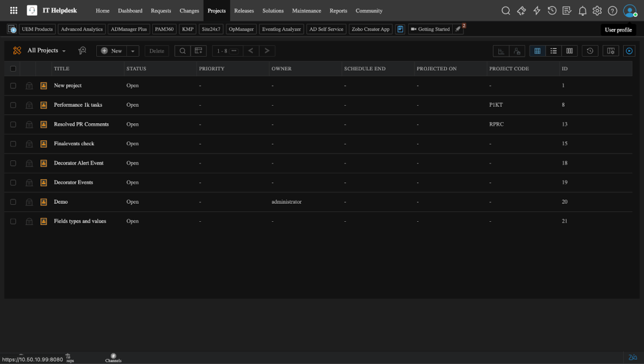The image size is (644, 364).
Task: Select checkbox for Decorator Alert Event
Action: click(x=13, y=163)
